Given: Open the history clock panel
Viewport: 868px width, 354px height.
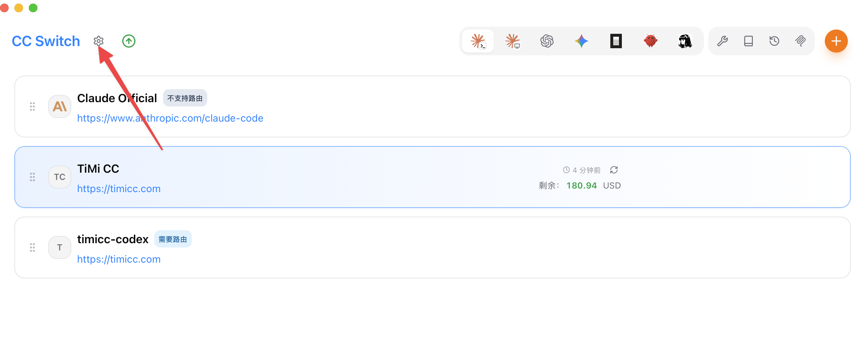Looking at the screenshot, I should [774, 41].
